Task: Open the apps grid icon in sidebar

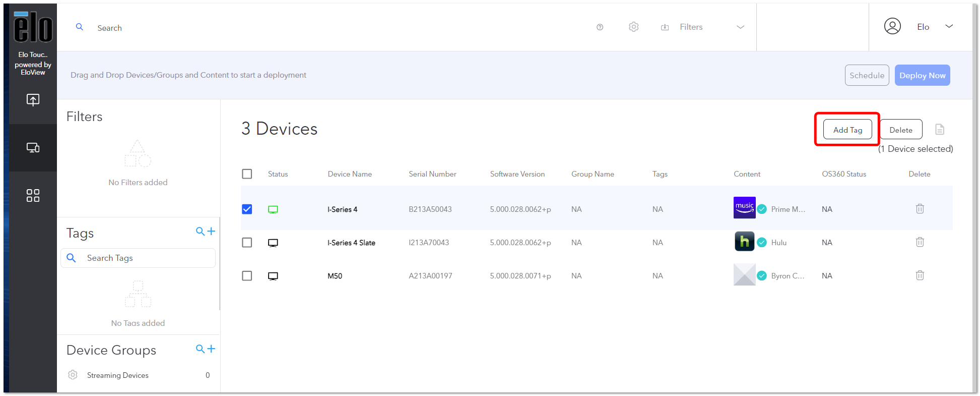Action: click(33, 195)
